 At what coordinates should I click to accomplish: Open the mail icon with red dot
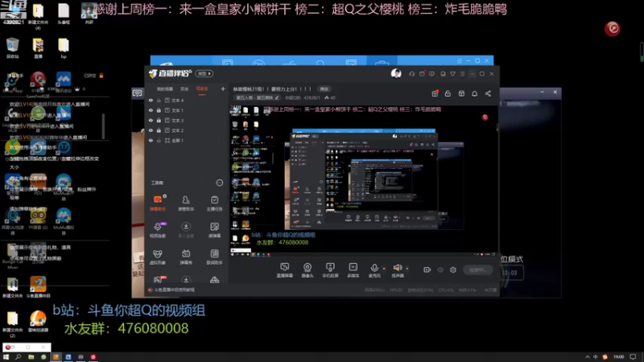tap(422, 74)
